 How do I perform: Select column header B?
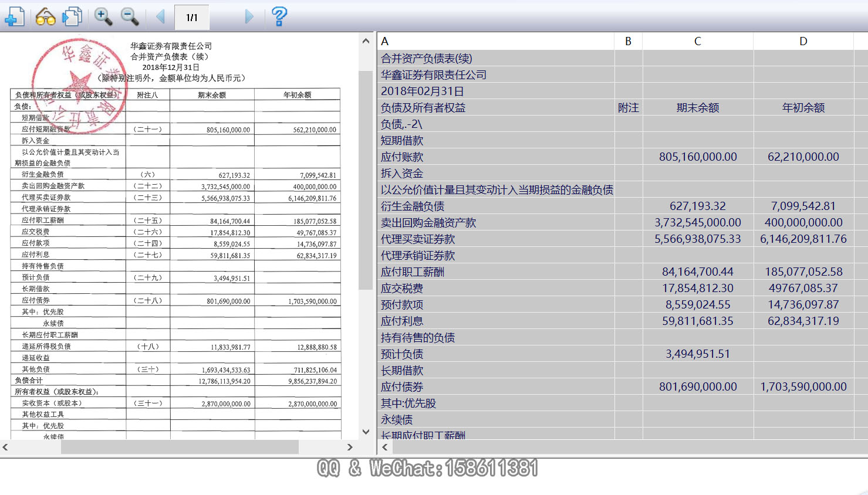tap(629, 41)
